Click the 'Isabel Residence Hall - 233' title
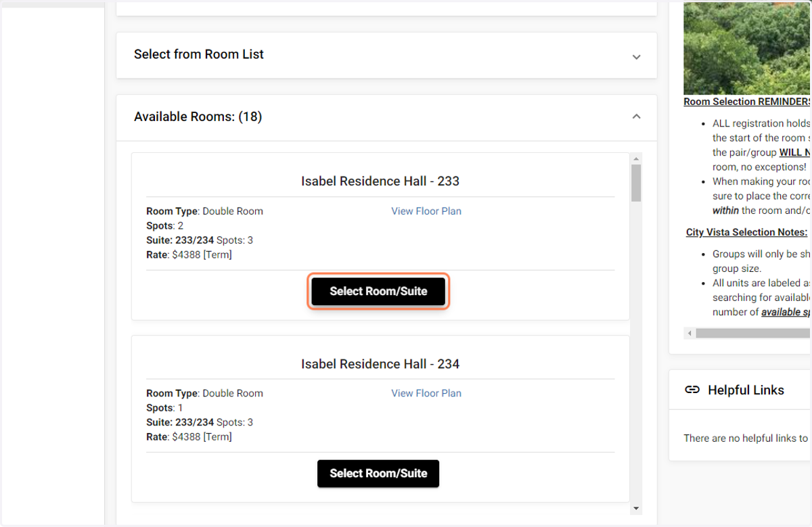The height and width of the screenshot is (527, 812). click(x=380, y=181)
